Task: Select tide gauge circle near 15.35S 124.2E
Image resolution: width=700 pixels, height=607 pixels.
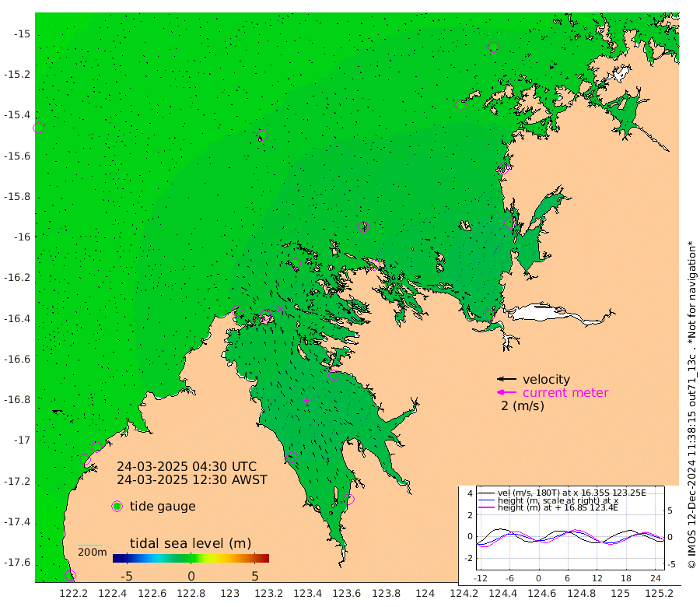Action: 460,104
